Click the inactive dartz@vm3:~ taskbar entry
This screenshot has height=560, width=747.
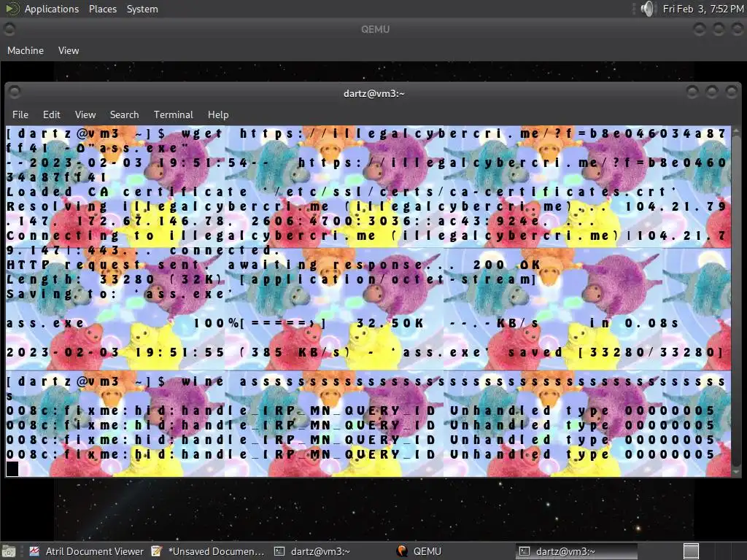coord(312,551)
